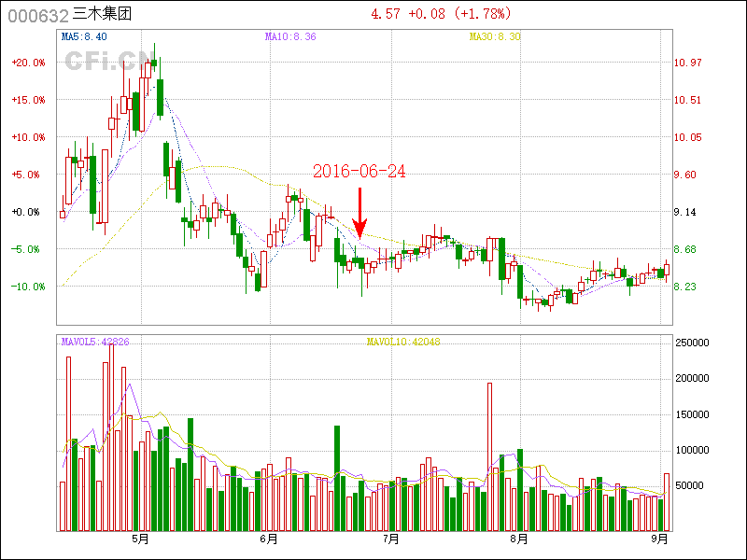Select the 9月 label on time axis

tap(659, 539)
